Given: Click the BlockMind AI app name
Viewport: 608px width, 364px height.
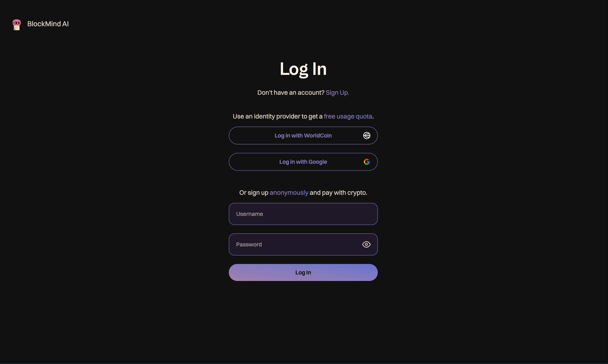Looking at the screenshot, I should [x=48, y=24].
